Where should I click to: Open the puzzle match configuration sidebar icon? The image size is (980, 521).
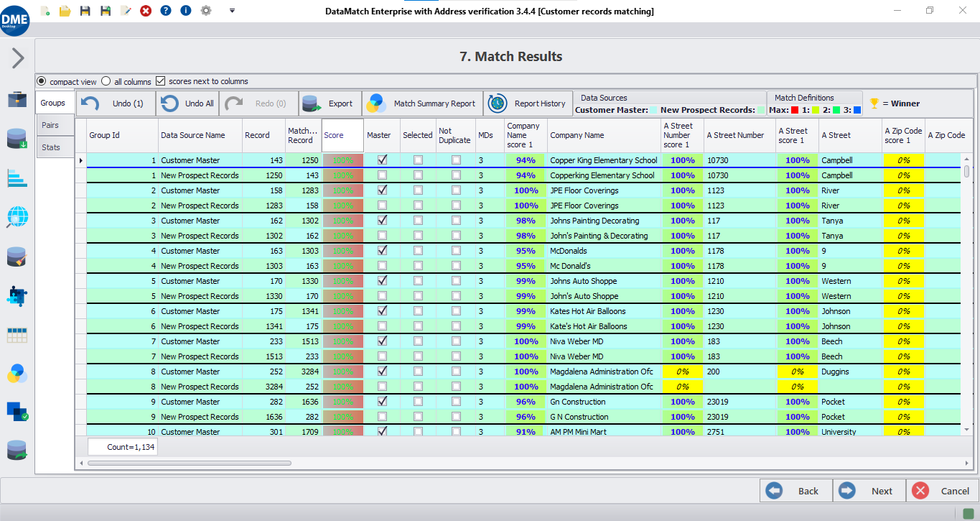tap(17, 295)
